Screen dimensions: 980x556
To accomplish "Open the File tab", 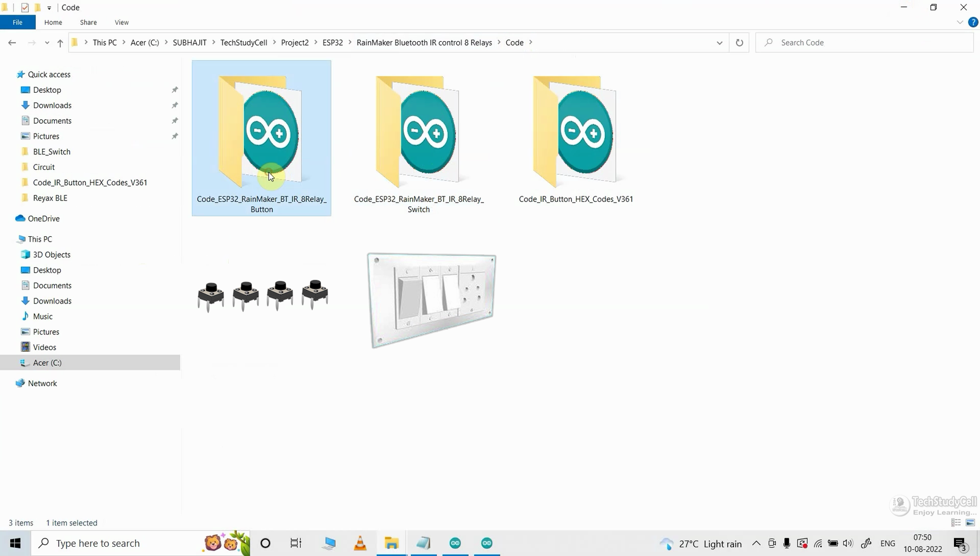I will [x=17, y=22].
